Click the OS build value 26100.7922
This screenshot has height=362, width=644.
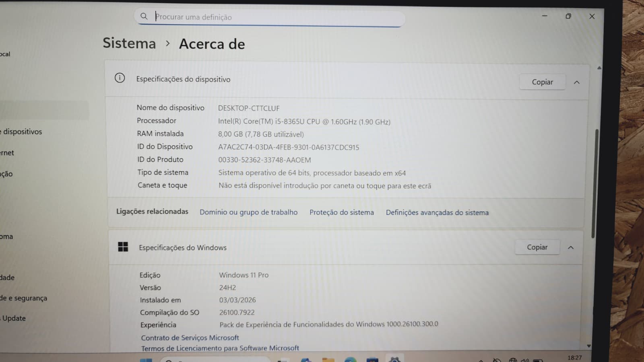click(x=237, y=313)
